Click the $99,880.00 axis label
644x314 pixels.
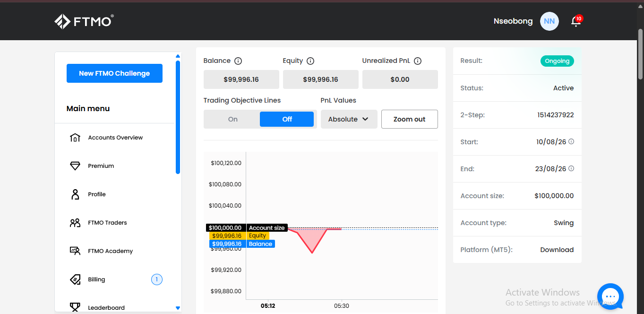(226, 291)
